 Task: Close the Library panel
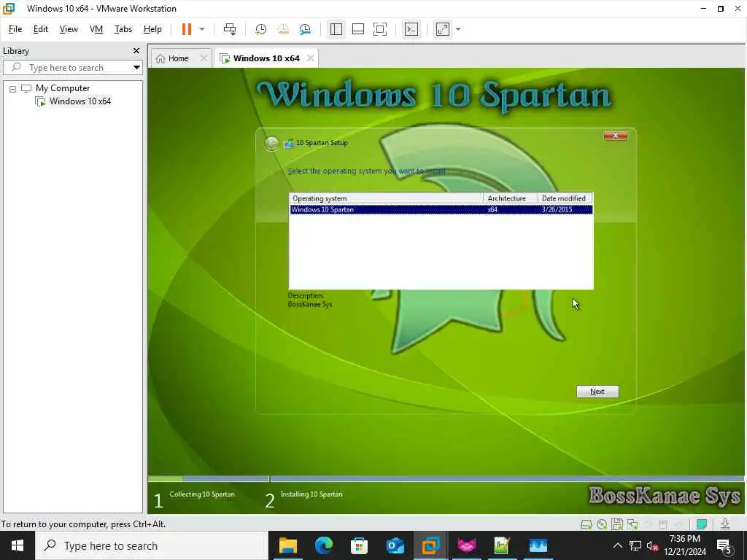coord(136,50)
